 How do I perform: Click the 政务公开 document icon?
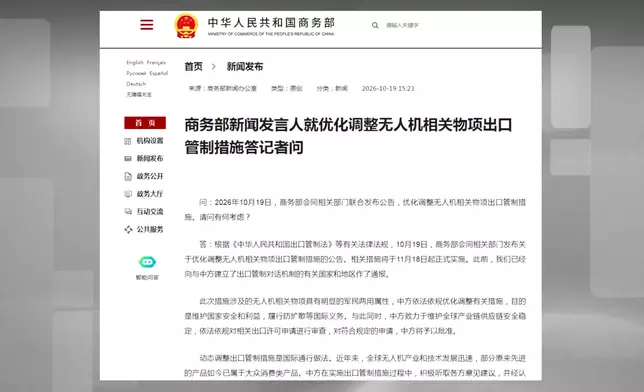[x=128, y=176]
